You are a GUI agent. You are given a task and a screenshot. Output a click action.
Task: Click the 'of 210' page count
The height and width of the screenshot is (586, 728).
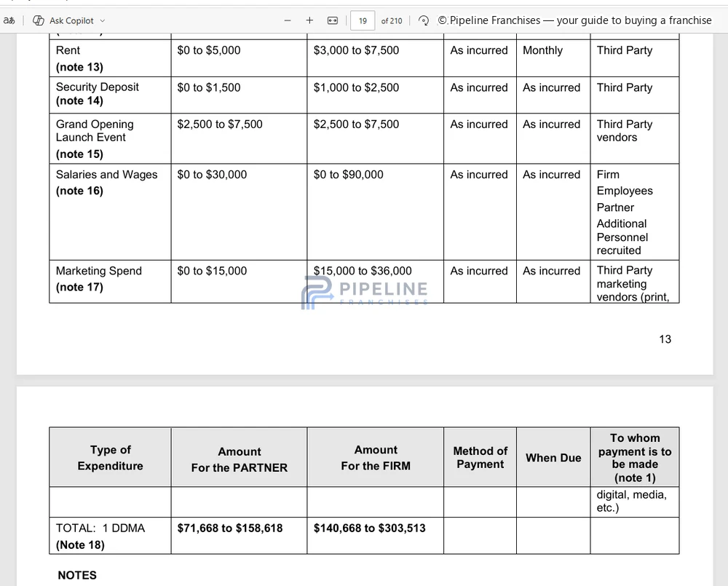[x=392, y=21]
